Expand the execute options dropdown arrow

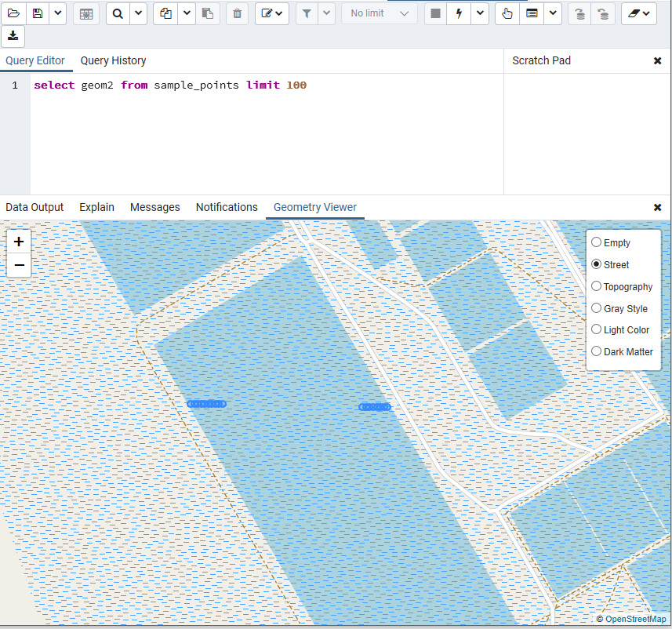click(479, 13)
